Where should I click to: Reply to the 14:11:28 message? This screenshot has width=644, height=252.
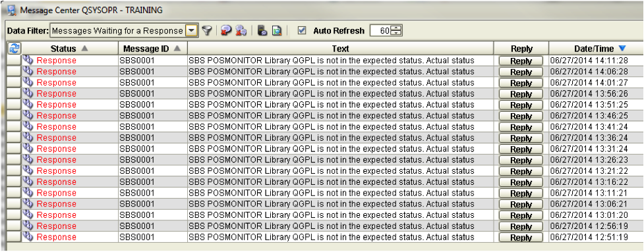(521, 61)
